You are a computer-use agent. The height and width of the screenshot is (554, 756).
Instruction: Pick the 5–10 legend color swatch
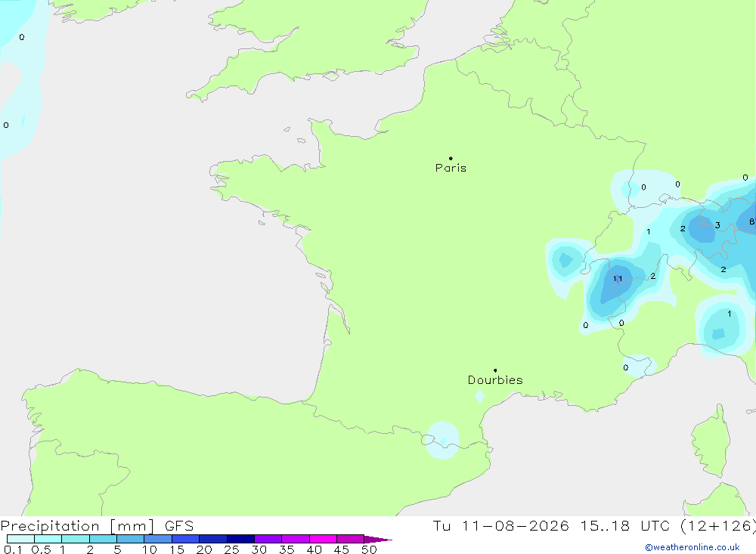pos(131,539)
